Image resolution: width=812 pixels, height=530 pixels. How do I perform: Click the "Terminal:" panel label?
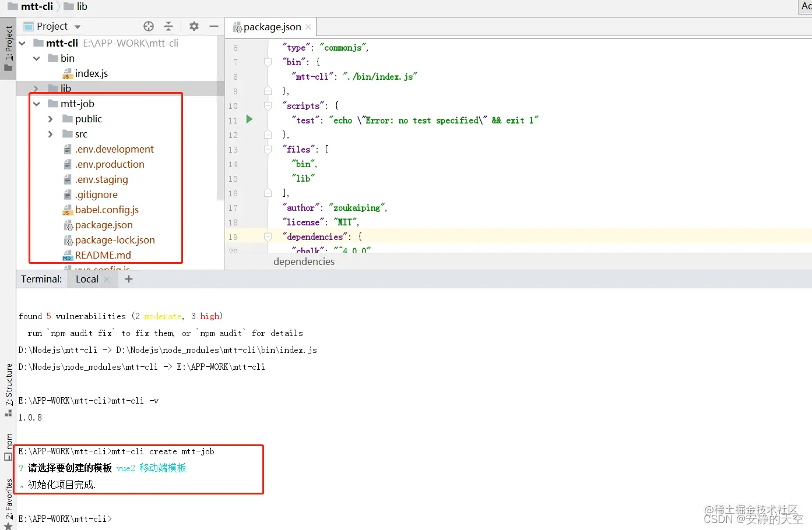tap(41, 279)
